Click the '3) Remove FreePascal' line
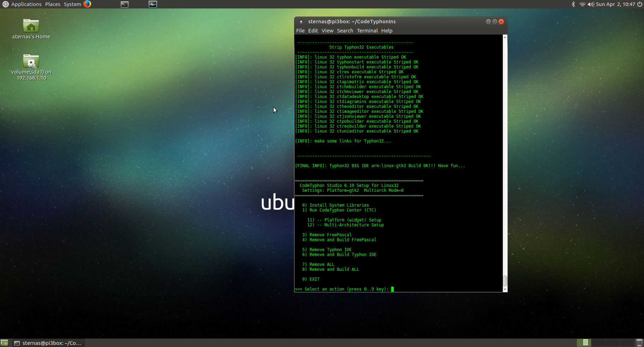This screenshot has width=644, height=347. coord(327,235)
